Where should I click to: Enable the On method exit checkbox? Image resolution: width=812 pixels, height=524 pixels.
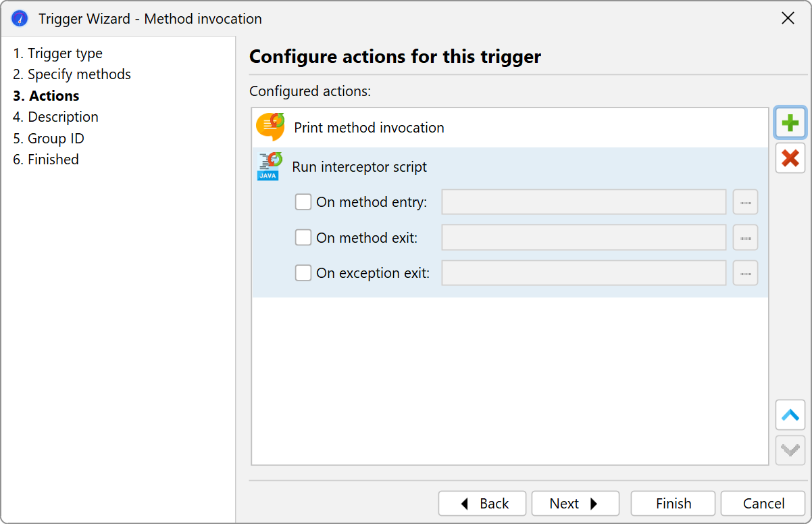[304, 237]
